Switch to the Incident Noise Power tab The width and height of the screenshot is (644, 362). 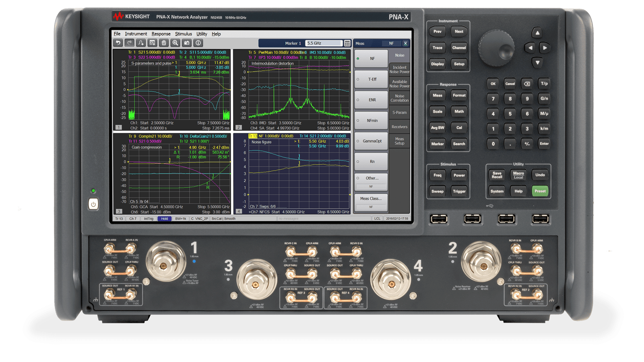tap(400, 70)
